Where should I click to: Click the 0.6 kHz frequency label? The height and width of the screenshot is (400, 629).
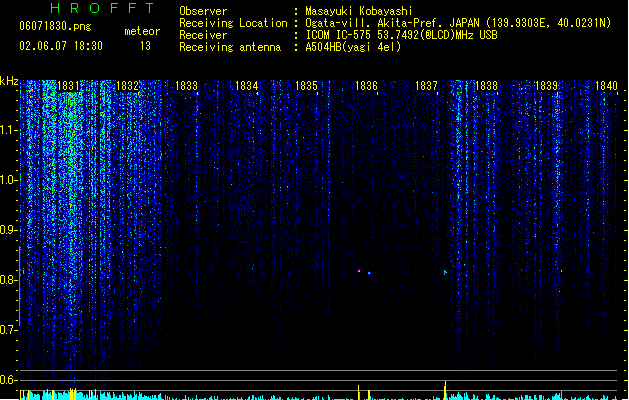tap(8, 380)
